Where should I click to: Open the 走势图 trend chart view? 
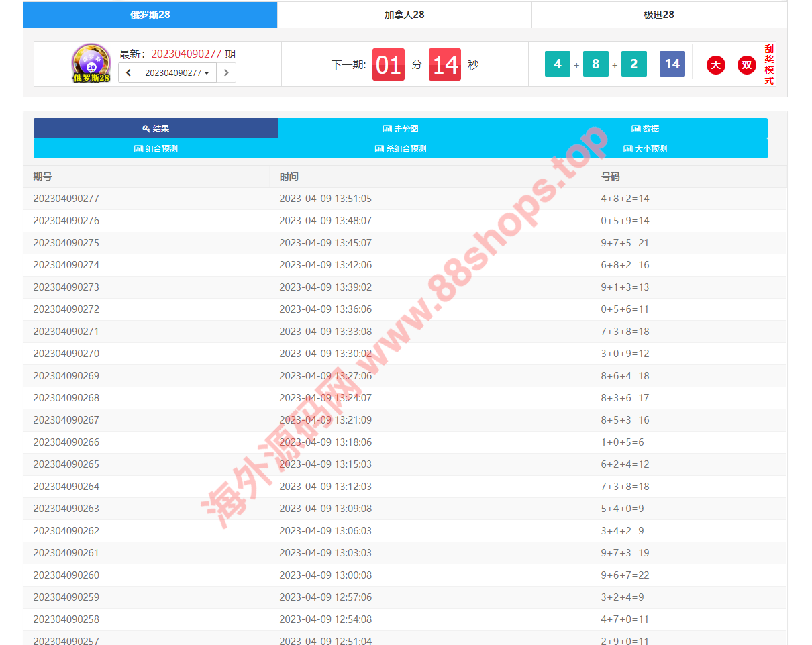tap(401, 128)
